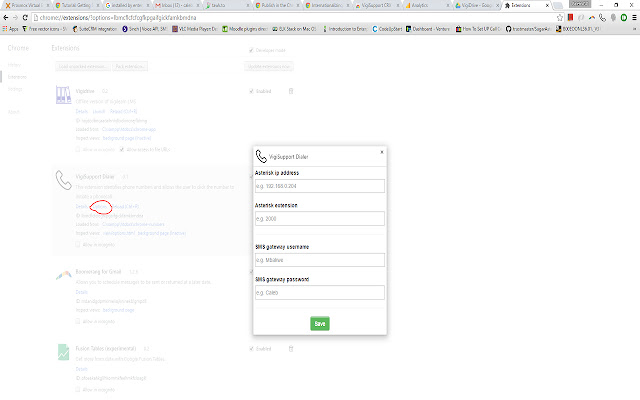Viewport: 640px width, 400px height.
Task: Open History in Chrome sidebar
Action: coord(14,65)
